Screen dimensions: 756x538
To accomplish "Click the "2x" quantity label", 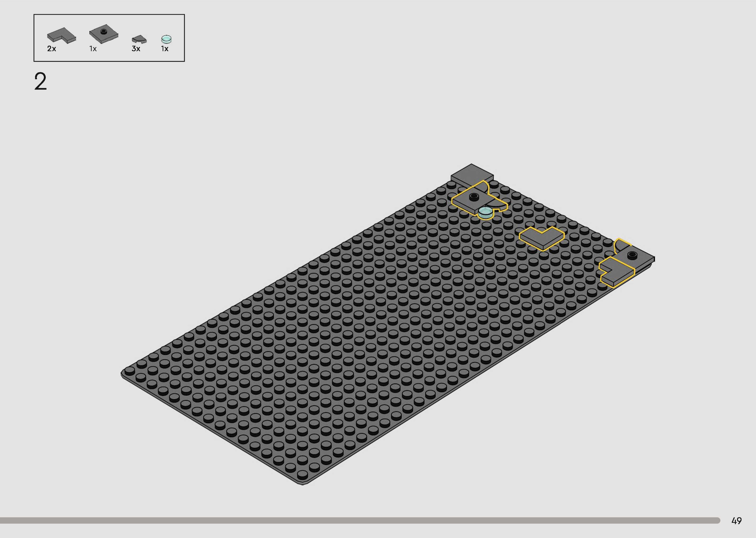I will tap(52, 49).
